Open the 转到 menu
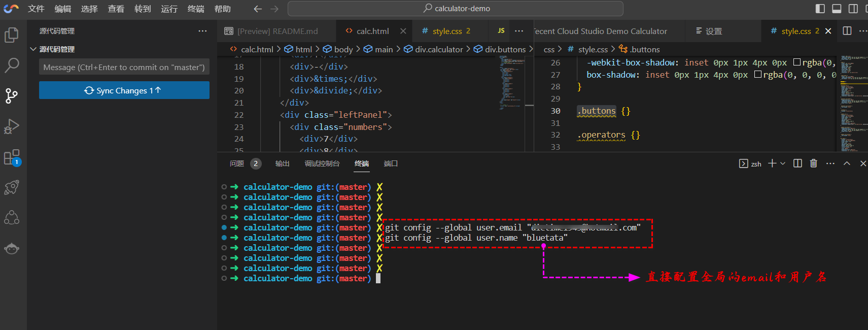Screen dimensions: 868x330 [143, 9]
